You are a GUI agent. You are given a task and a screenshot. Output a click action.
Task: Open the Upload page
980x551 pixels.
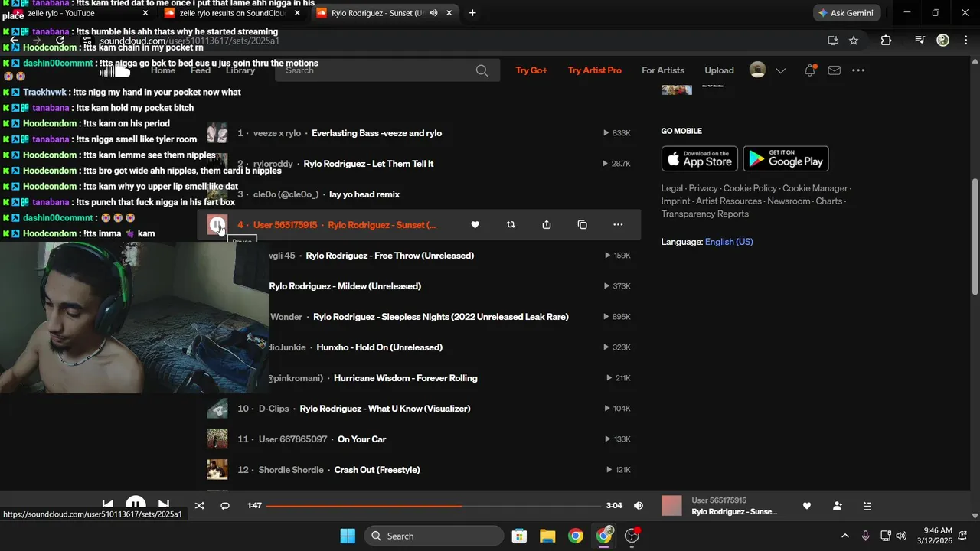click(x=719, y=70)
